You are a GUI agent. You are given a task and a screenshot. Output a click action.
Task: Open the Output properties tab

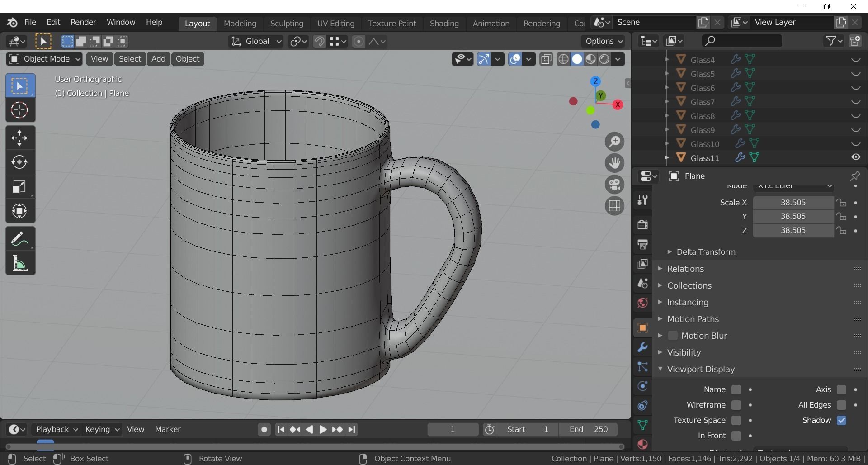(642, 244)
